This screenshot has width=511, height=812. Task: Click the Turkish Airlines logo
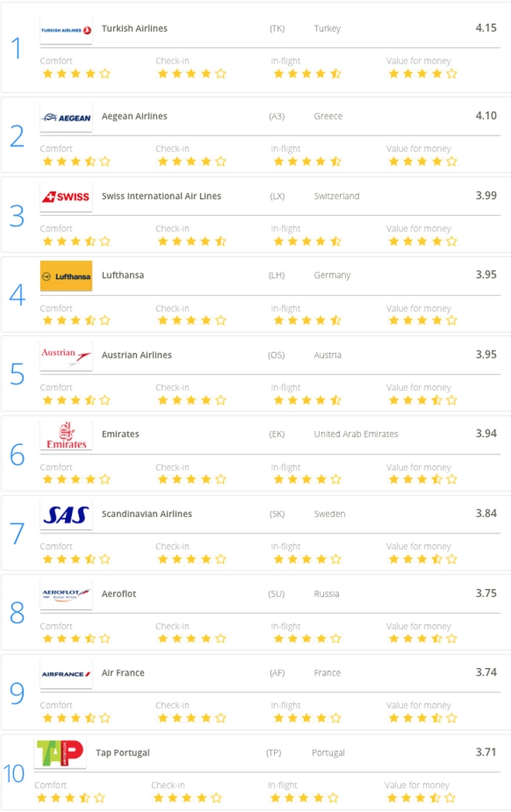[x=66, y=29]
